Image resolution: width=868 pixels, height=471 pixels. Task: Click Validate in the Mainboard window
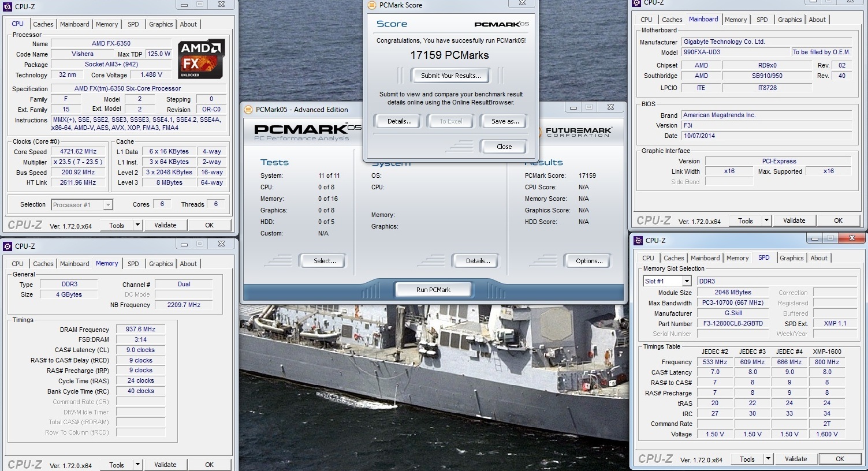point(794,220)
